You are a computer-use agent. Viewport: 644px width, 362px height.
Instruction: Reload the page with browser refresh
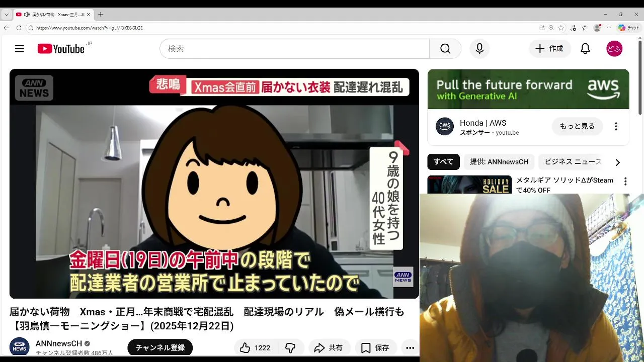pos(19,28)
